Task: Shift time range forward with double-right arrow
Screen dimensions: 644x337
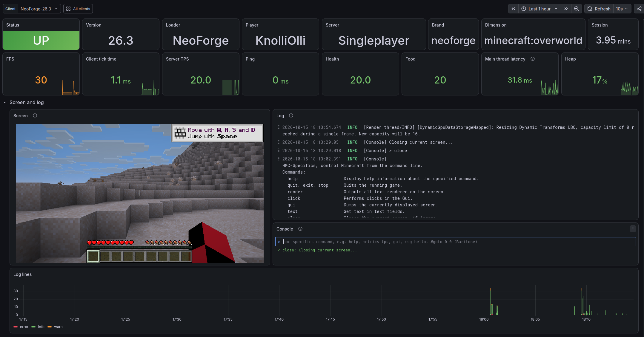Action: (566, 9)
